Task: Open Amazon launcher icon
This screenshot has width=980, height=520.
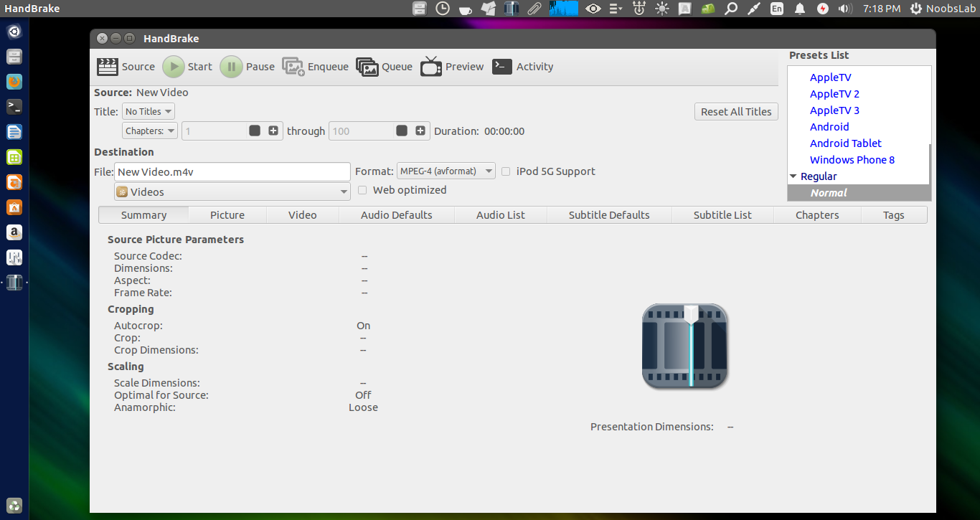Action: click(14, 232)
